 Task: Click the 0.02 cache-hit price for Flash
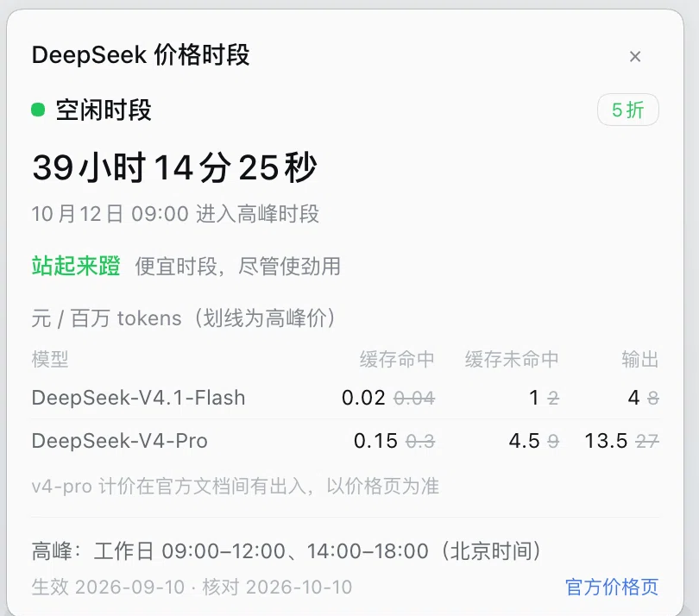pos(363,398)
